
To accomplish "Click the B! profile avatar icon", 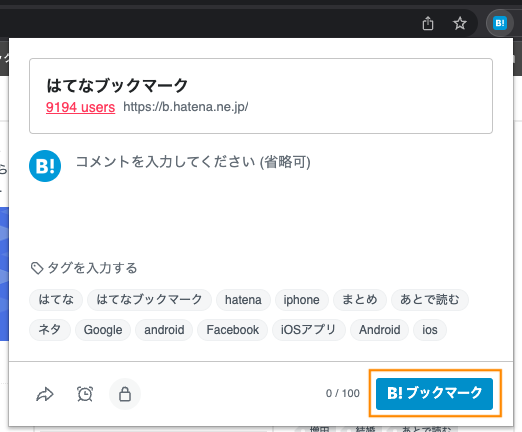I will (45, 166).
